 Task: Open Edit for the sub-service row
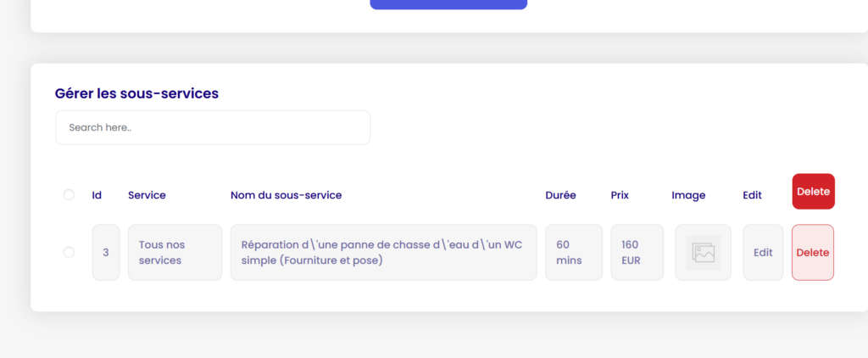tap(763, 253)
